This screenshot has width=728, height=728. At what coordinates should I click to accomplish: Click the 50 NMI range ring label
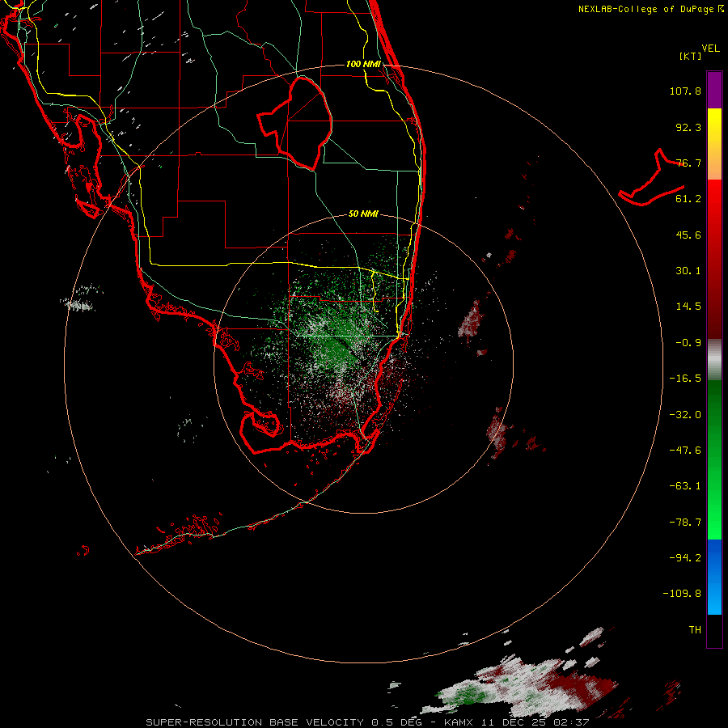tap(363, 214)
